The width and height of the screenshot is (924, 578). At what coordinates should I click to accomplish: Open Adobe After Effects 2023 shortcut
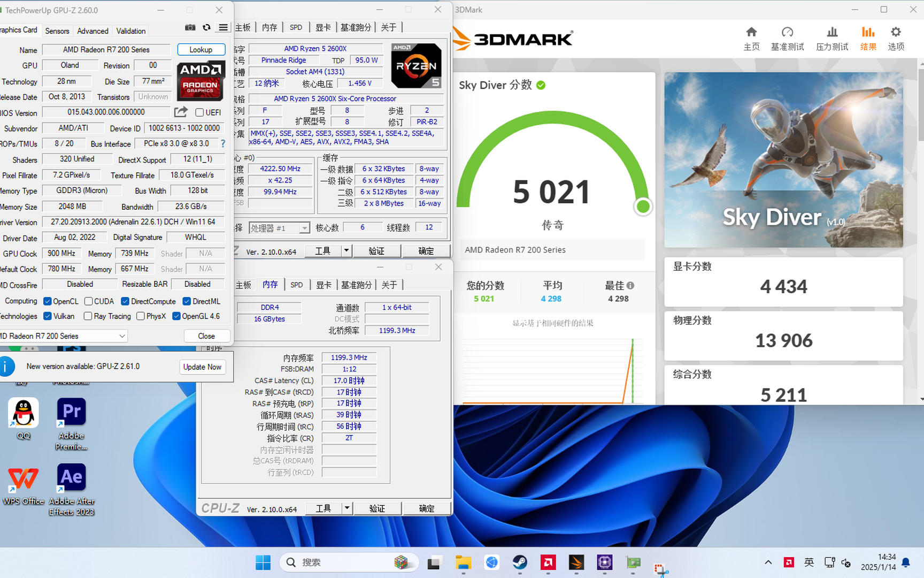(72, 490)
